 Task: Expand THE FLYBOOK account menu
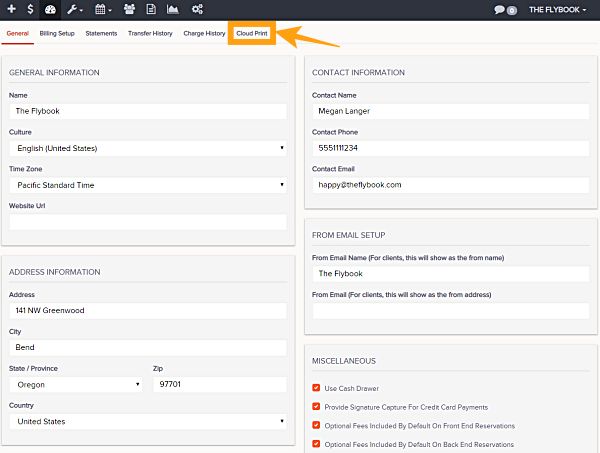pyautogui.click(x=557, y=10)
